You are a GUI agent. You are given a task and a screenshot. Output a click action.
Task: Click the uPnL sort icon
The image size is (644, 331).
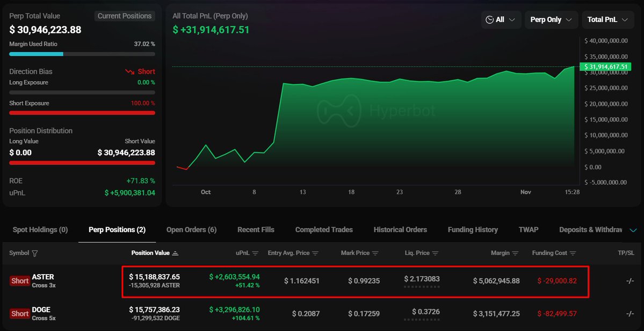(256, 253)
